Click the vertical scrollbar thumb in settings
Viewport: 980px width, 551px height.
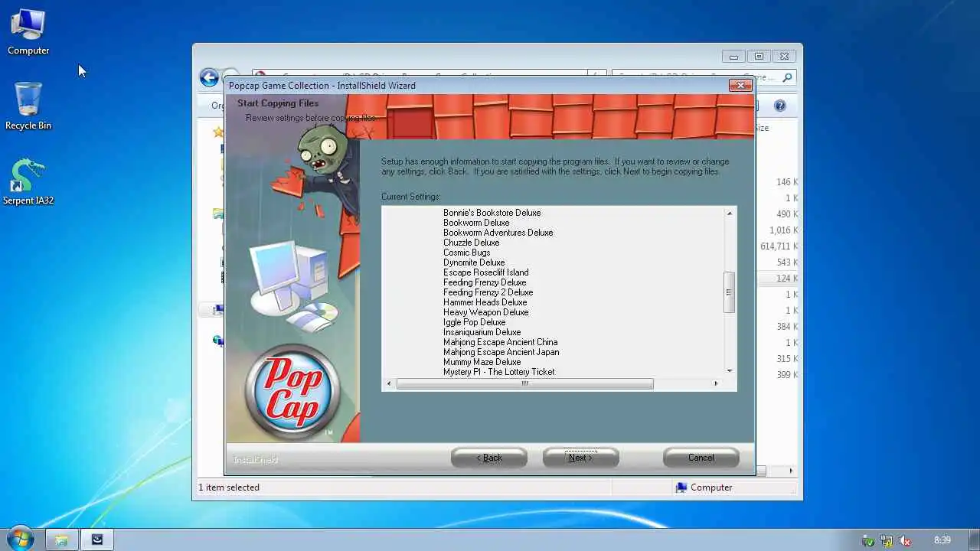pyautogui.click(x=729, y=292)
